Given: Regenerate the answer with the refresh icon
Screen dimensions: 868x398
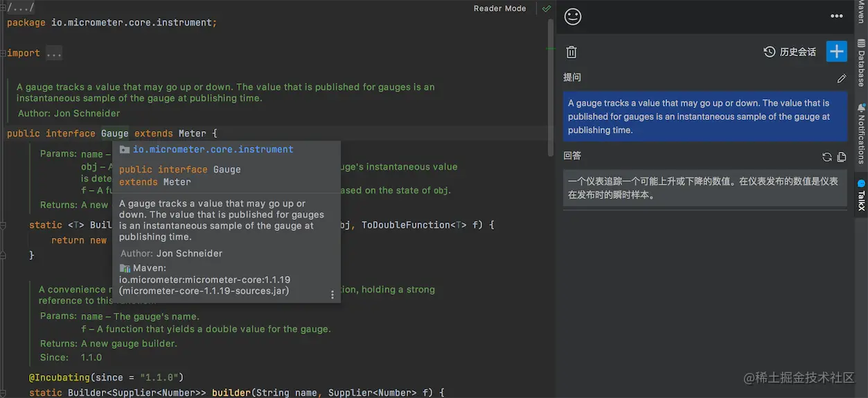Looking at the screenshot, I should [826, 157].
